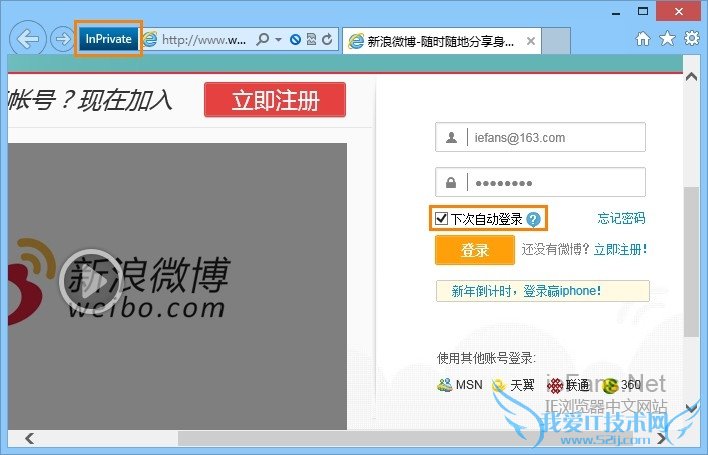The image size is (708, 455).
Task: Log in using the MSN account option
Action: tap(460, 385)
